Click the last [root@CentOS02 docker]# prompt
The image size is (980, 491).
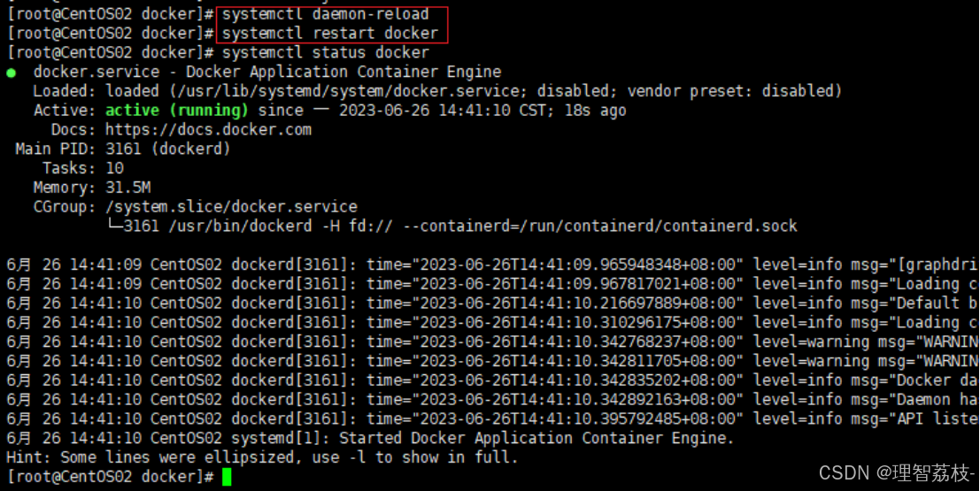pyautogui.click(x=111, y=477)
